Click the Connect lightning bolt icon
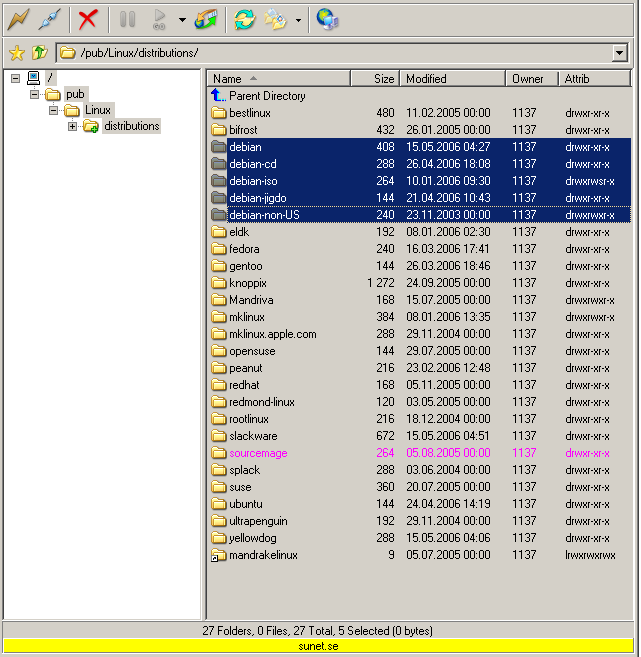 coord(18,18)
